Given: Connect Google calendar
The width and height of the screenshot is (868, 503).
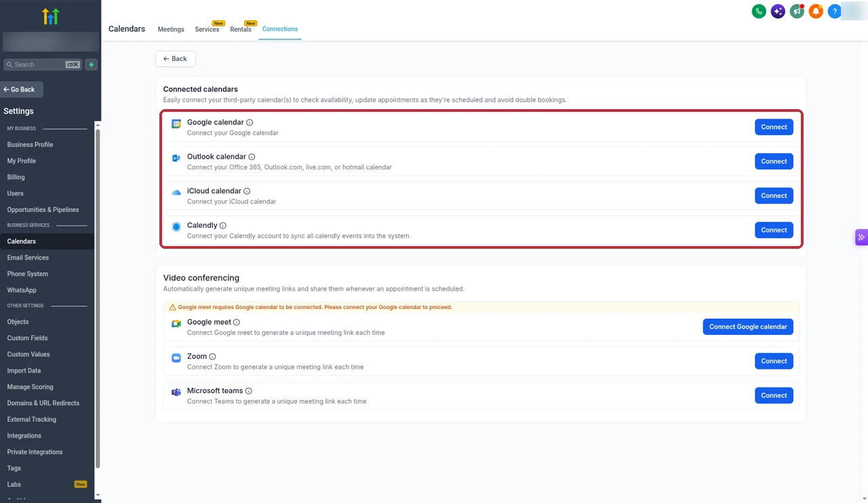Looking at the screenshot, I should click(x=774, y=127).
